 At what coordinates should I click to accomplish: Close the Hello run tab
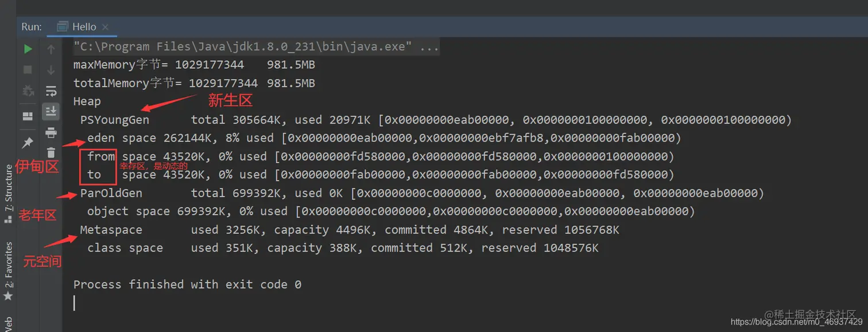105,27
